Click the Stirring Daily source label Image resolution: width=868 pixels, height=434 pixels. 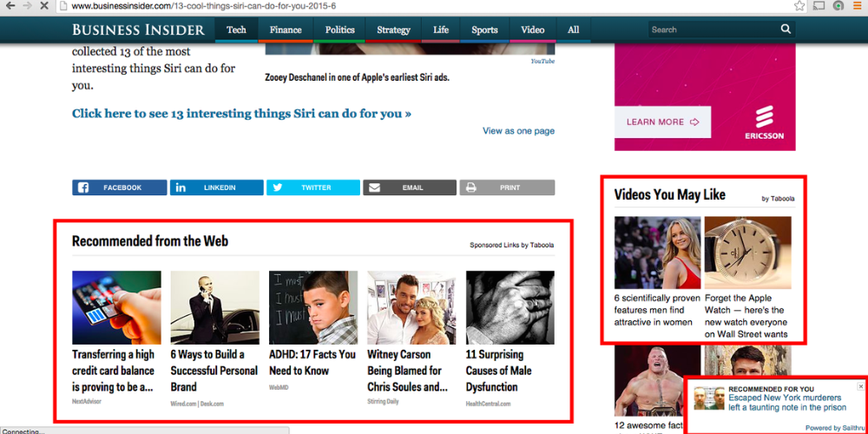click(x=383, y=401)
